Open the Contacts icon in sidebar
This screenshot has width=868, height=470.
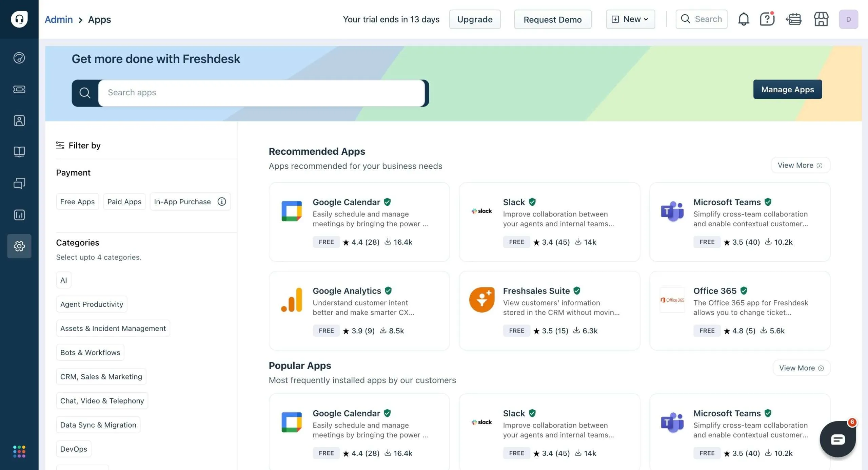click(x=19, y=120)
